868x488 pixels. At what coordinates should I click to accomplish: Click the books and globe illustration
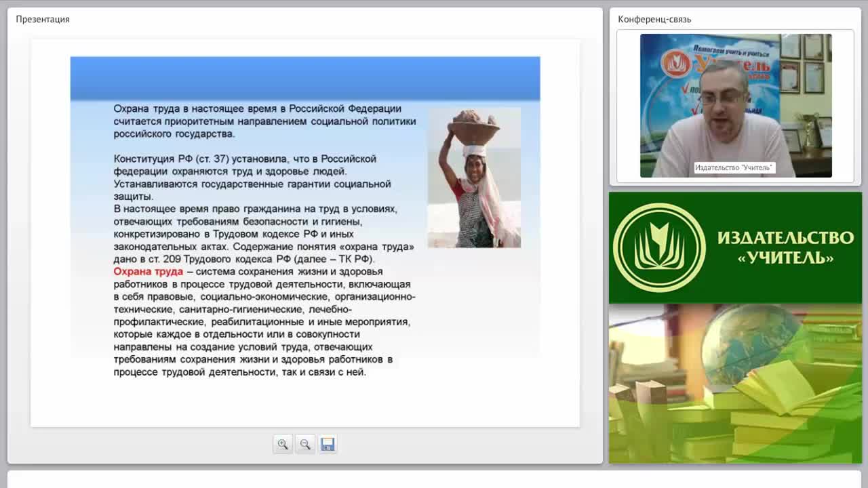pyautogui.click(x=735, y=384)
